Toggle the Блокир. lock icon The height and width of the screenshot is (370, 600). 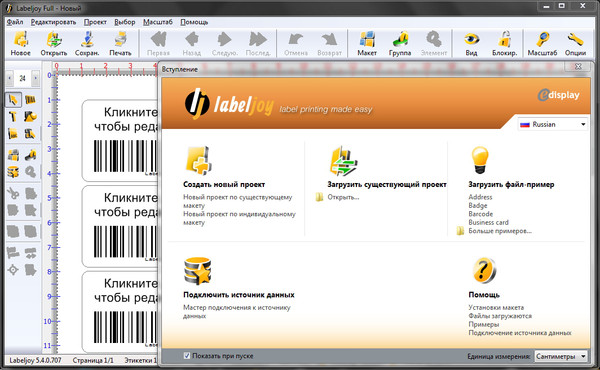tap(504, 43)
